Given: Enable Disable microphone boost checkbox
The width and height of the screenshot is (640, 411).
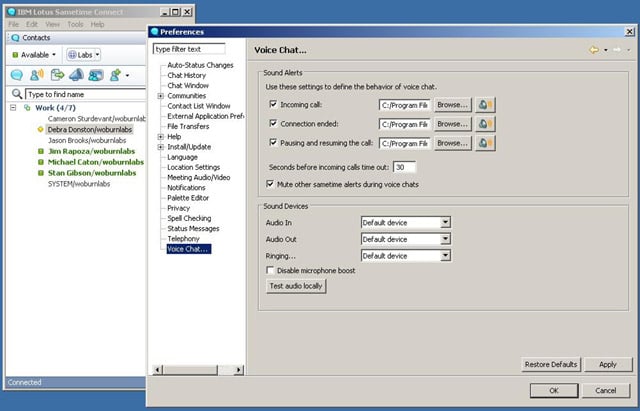Looking at the screenshot, I should click(271, 270).
